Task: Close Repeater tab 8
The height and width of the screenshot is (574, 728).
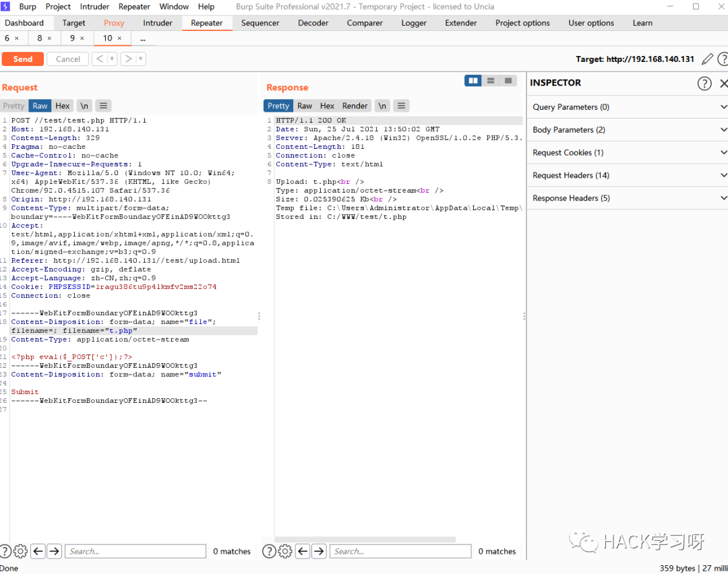Action: 49,38
